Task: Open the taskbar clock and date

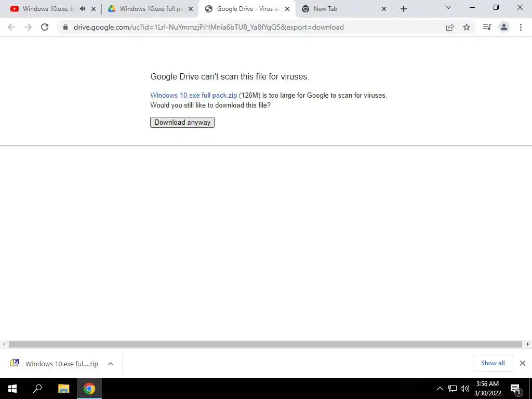Action: [x=487, y=389]
